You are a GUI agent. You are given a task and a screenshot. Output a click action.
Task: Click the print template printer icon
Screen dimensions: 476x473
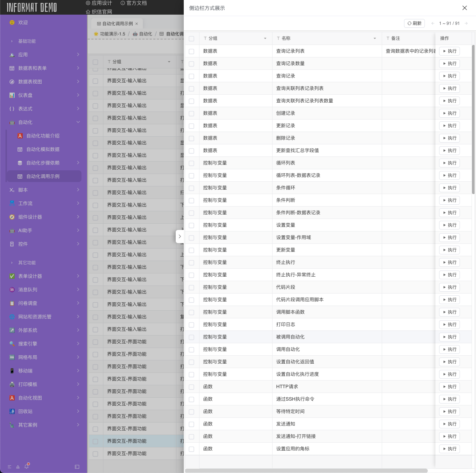12,385
